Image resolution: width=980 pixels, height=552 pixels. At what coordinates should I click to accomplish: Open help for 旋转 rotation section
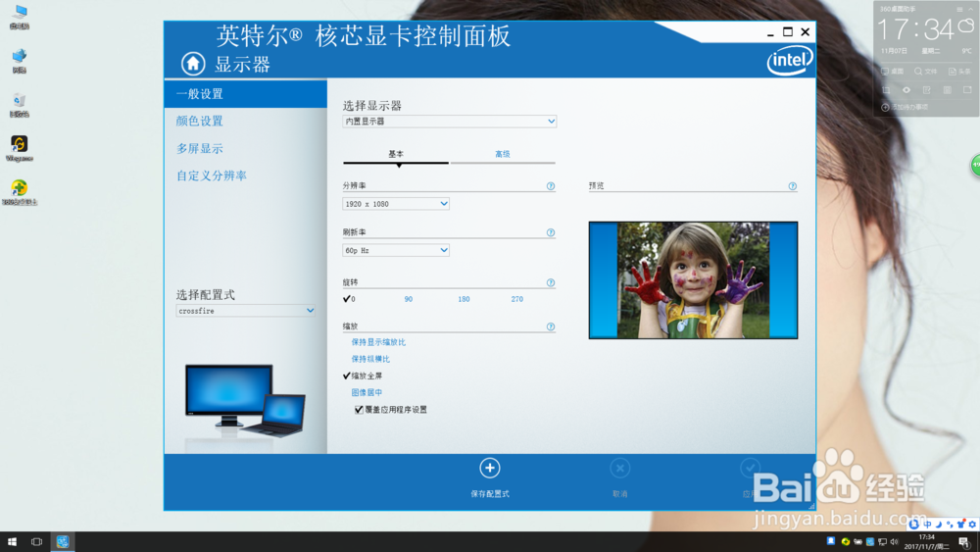[551, 282]
